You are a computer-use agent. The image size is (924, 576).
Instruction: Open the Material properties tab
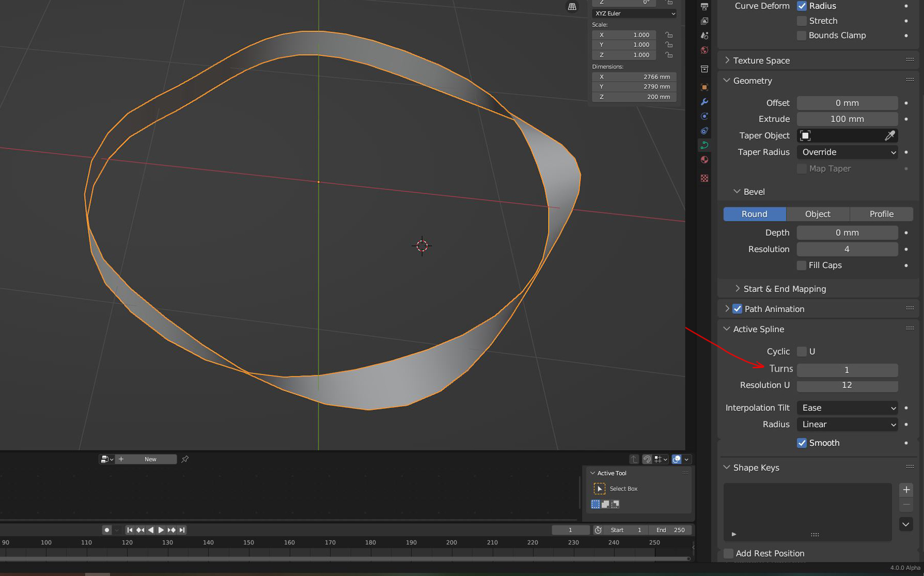click(704, 160)
